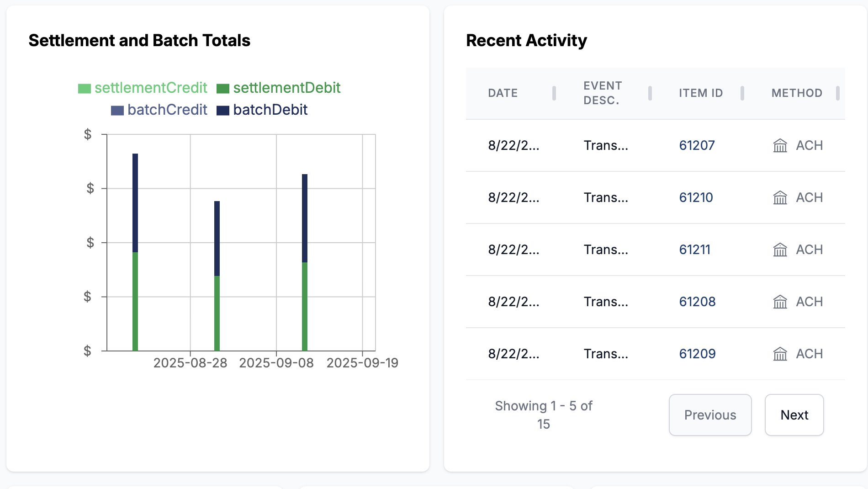Click the bank icon on the 61207 row
The image size is (868, 489).
[x=780, y=145]
